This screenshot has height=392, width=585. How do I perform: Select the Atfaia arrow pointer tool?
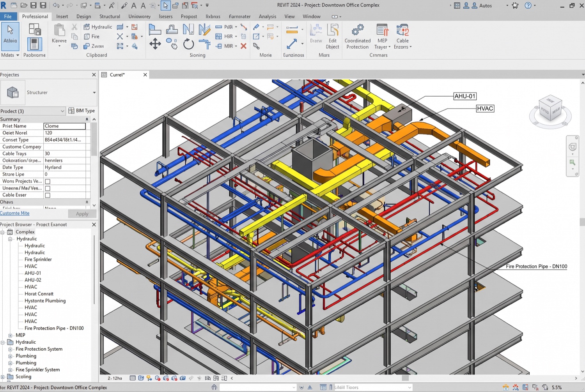coord(10,37)
